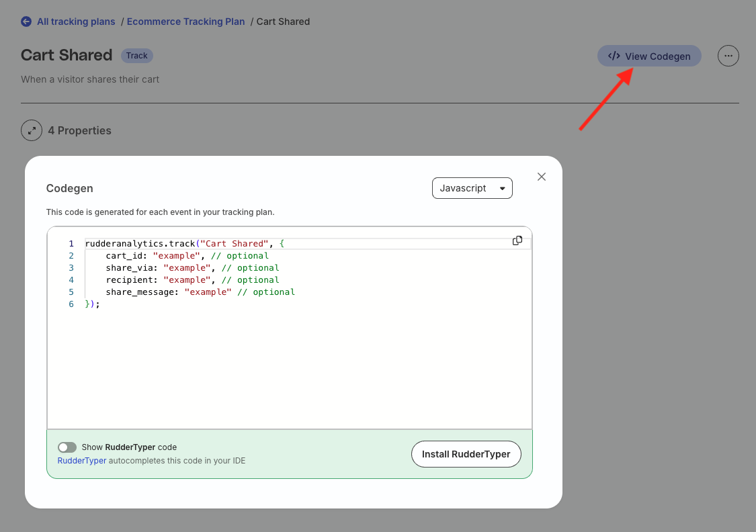The height and width of the screenshot is (532, 756).
Task: Click the Cart Shared breadcrumb text
Action: 283,21
